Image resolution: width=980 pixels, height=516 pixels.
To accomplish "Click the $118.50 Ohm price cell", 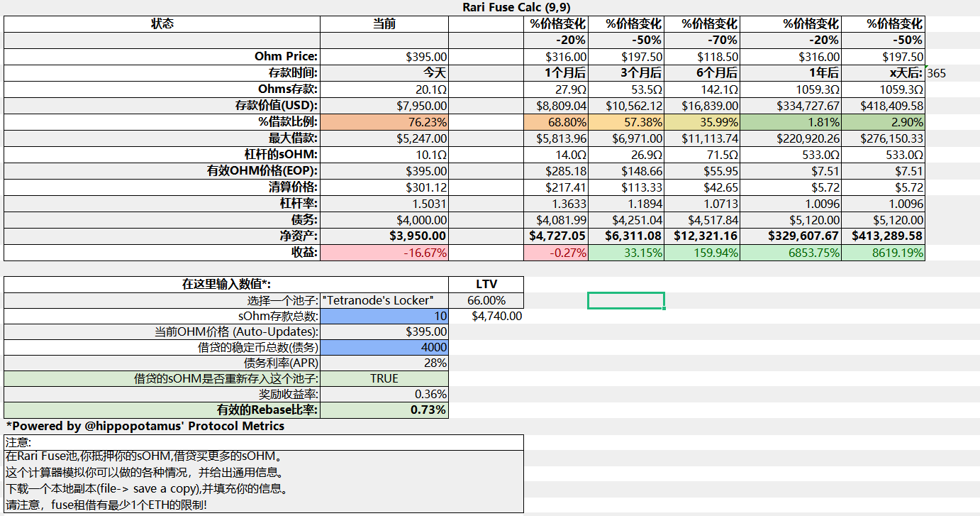I will click(702, 56).
